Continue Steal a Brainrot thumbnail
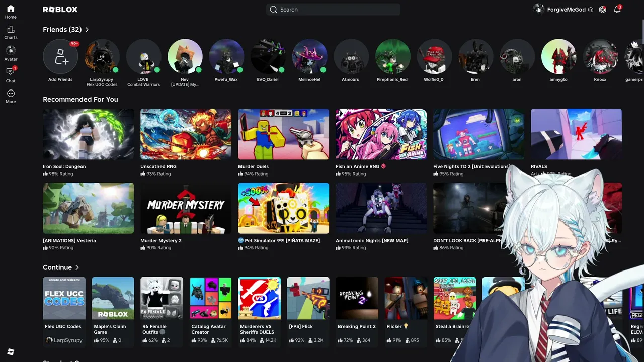This screenshot has height=362, width=644. point(454,298)
